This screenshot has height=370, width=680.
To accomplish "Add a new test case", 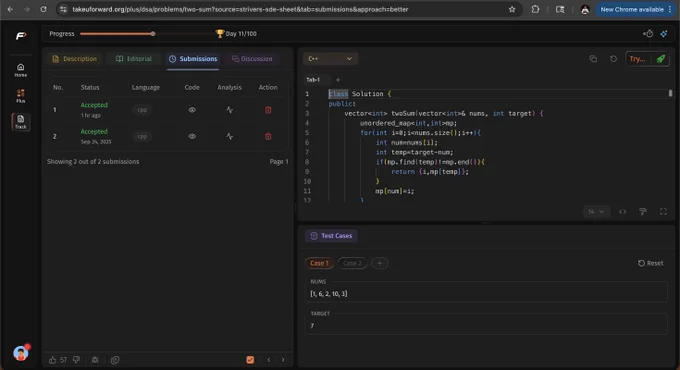I will (379, 263).
